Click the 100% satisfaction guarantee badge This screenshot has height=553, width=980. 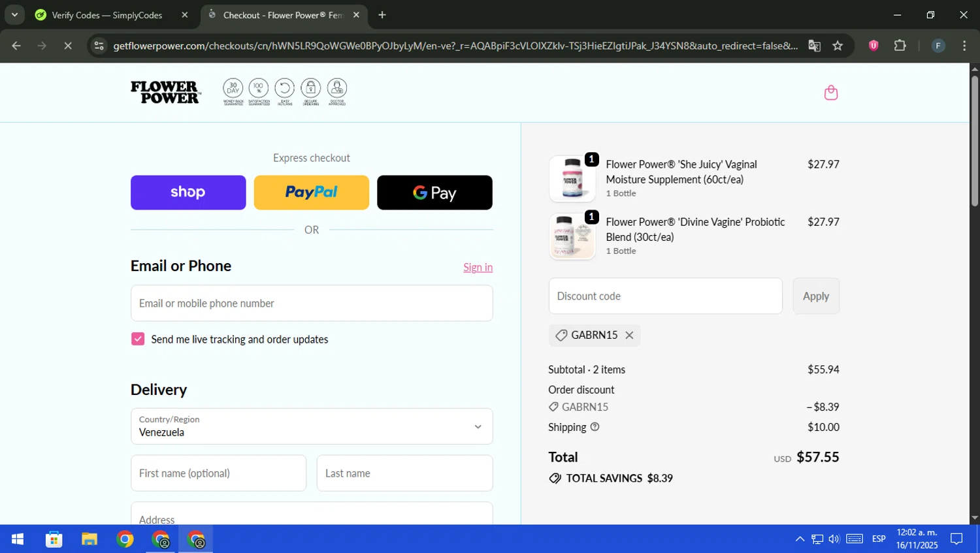tap(259, 92)
